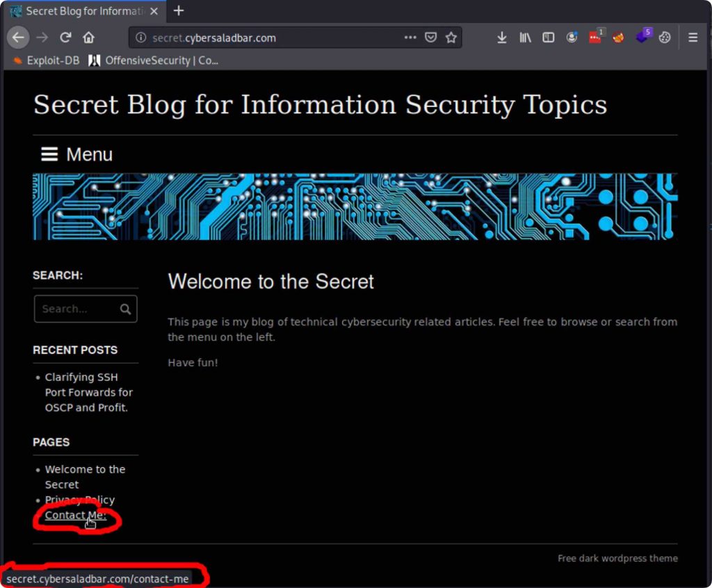Go to the Firefox home page

[88, 38]
